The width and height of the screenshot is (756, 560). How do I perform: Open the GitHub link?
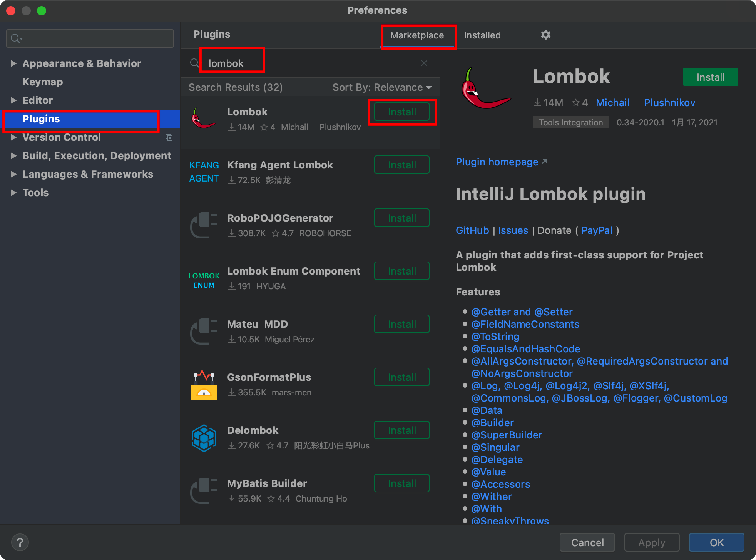tap(472, 230)
